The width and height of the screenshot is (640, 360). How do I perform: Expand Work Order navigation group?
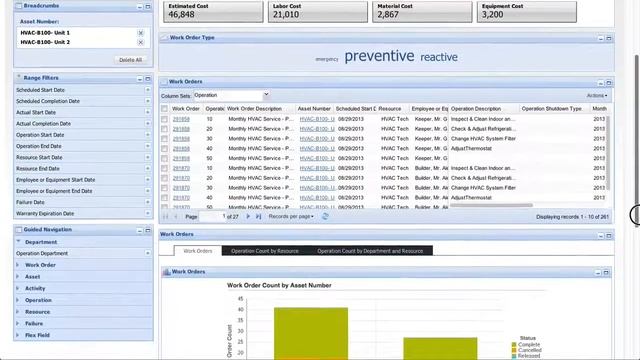[x=18, y=265]
